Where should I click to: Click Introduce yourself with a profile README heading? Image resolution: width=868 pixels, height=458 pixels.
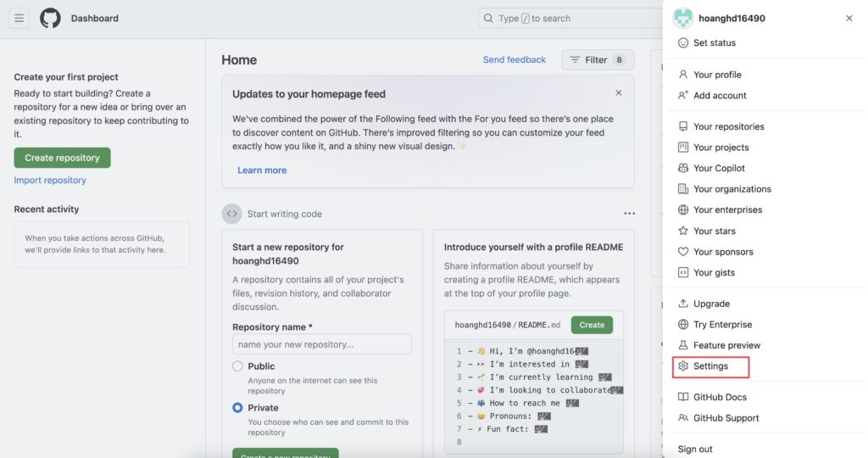coord(534,247)
